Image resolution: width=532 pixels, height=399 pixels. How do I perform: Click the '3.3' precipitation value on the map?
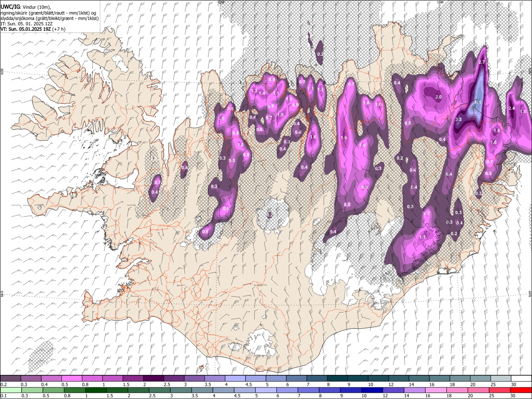tap(459, 119)
